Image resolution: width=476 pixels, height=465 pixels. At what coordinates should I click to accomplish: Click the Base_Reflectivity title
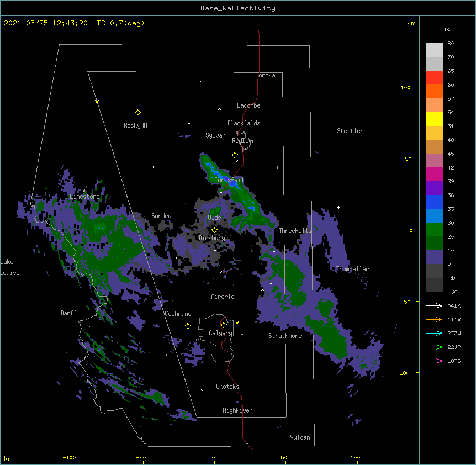click(x=238, y=8)
